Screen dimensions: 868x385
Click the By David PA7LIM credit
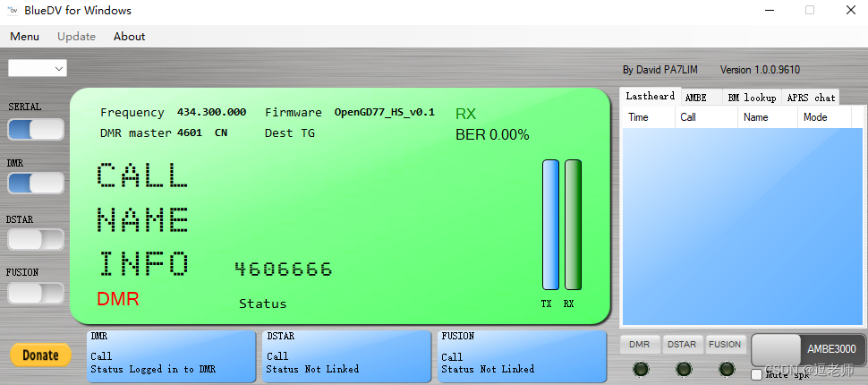[660, 70]
